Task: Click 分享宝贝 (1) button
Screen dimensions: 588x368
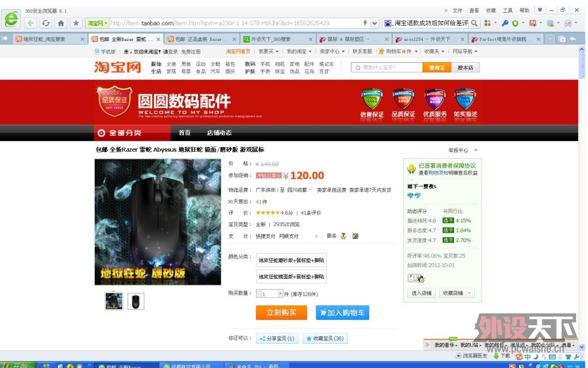Action: 277,338
